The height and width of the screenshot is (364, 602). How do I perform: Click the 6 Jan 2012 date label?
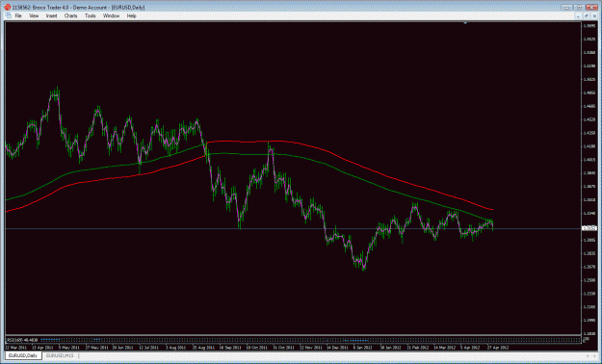363,347
